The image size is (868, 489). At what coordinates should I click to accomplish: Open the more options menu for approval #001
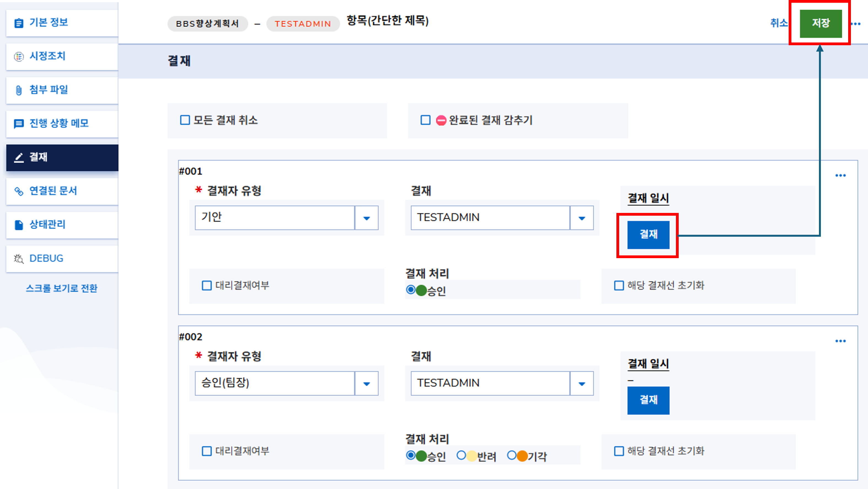pyautogui.click(x=840, y=175)
